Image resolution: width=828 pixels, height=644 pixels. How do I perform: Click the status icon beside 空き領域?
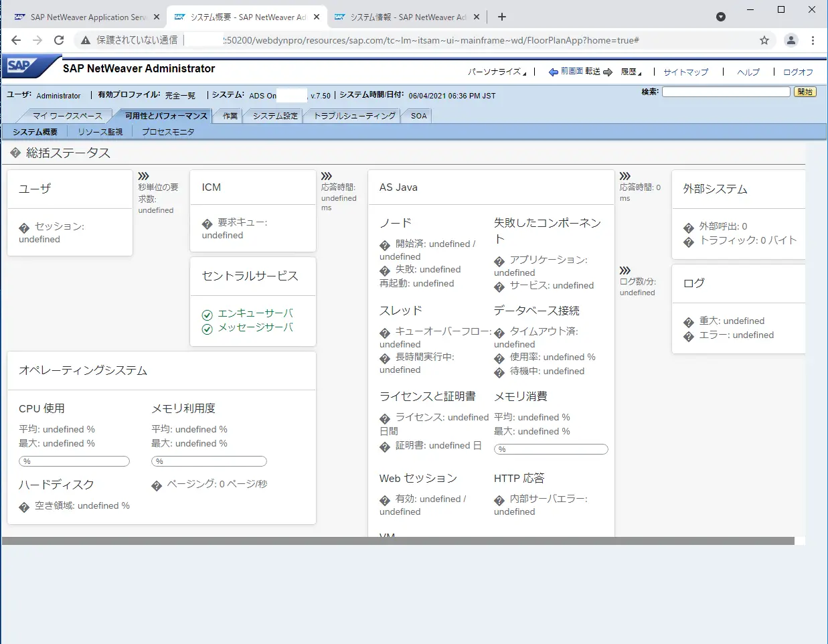(24, 507)
